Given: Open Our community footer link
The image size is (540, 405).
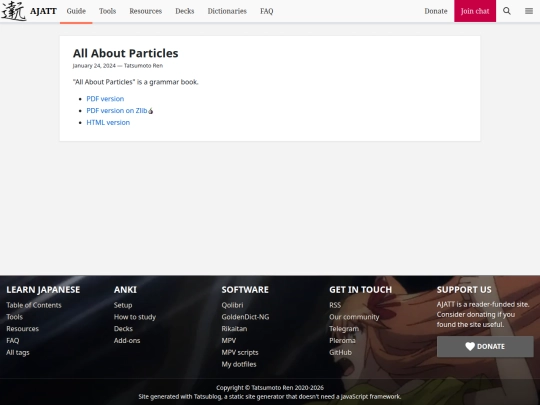Looking at the screenshot, I should pyautogui.click(x=354, y=317).
